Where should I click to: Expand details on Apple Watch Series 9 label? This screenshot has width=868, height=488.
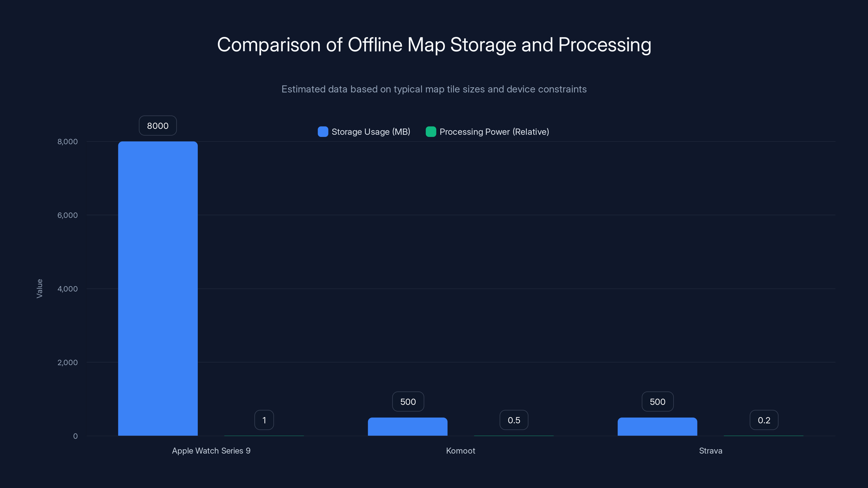(x=211, y=451)
